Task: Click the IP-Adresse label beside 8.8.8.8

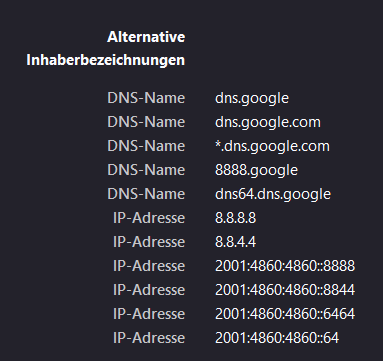Action: click(149, 218)
